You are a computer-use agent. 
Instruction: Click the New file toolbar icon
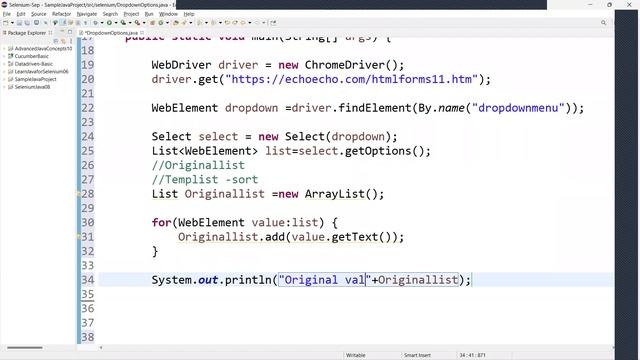point(6,23)
